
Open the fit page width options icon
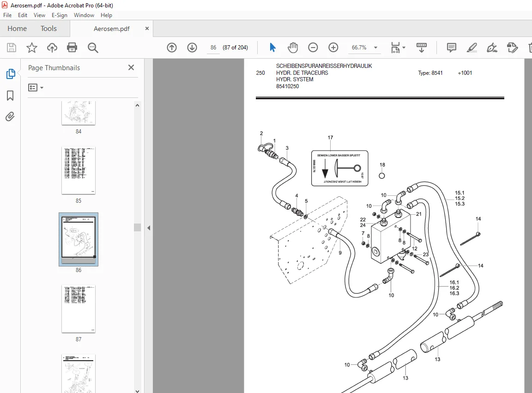point(398,48)
